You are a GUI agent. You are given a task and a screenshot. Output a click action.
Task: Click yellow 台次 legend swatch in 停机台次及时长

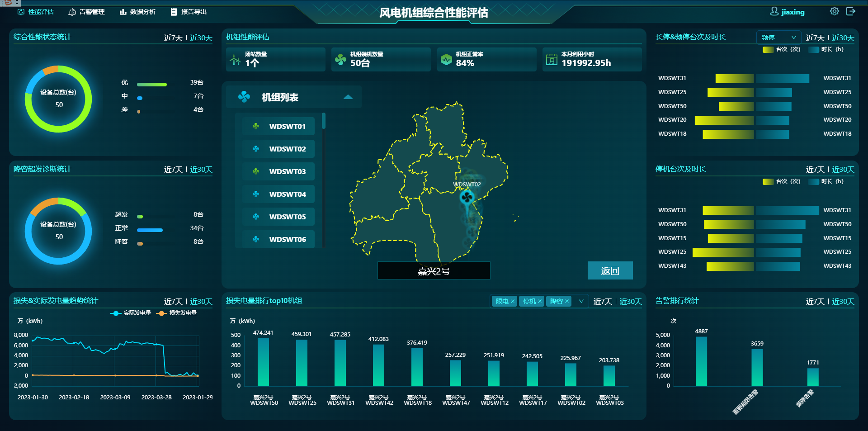pyautogui.click(x=768, y=181)
